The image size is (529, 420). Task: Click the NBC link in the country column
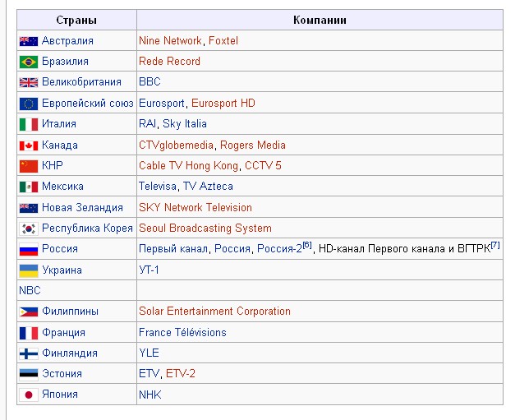[x=30, y=291]
